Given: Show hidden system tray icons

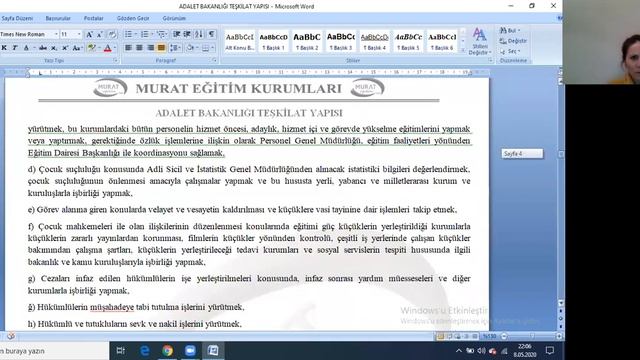Looking at the screenshot, I should pos(459,351).
